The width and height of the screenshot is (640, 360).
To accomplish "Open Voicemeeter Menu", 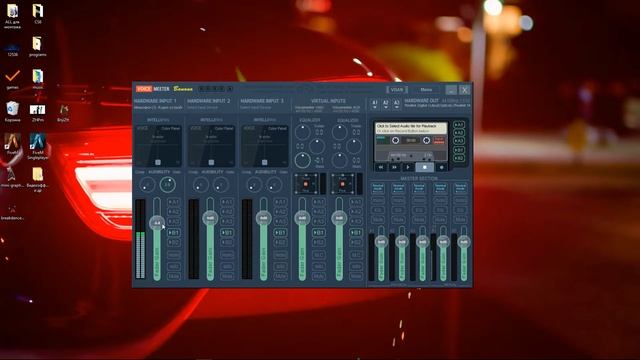I will click(x=426, y=89).
